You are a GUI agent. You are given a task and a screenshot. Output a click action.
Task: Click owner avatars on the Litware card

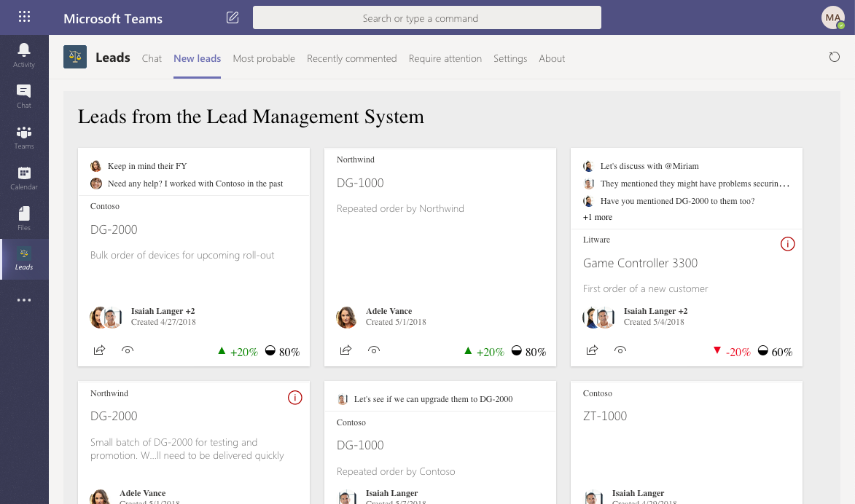click(598, 317)
